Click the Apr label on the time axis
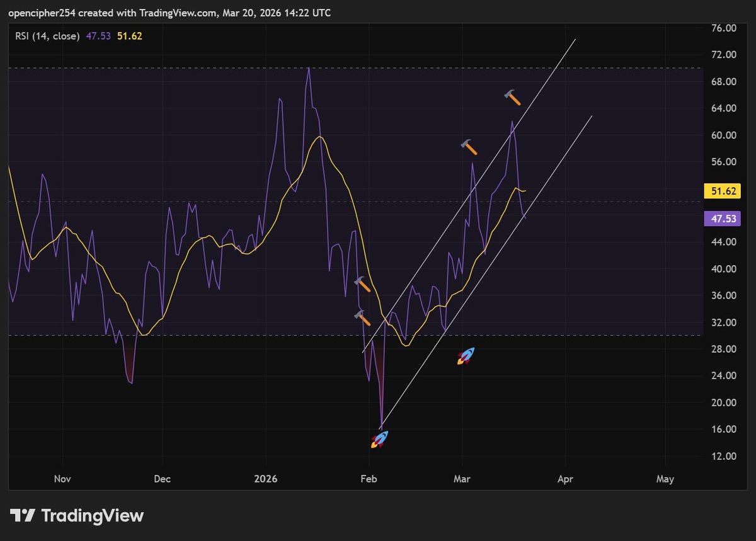 (x=565, y=479)
